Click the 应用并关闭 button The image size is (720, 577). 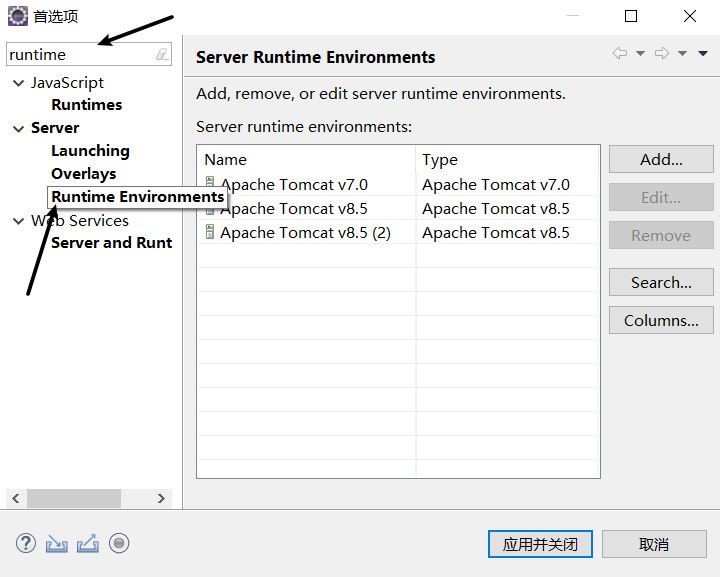pos(540,544)
